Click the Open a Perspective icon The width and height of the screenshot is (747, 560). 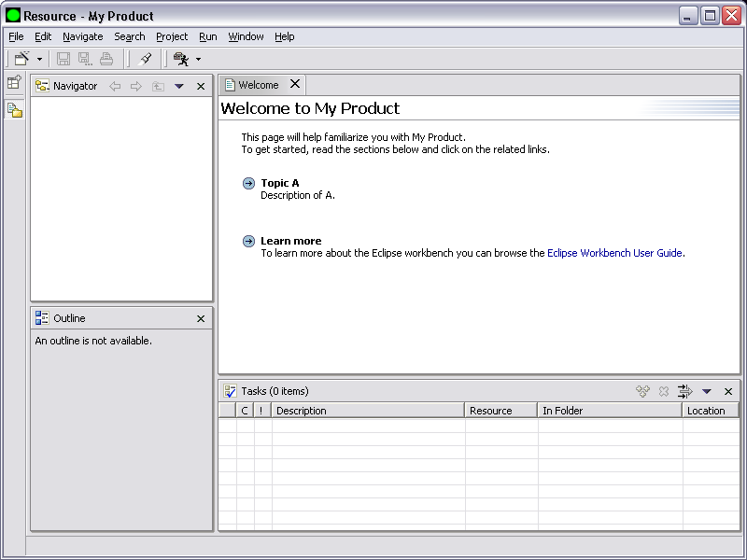[x=14, y=83]
